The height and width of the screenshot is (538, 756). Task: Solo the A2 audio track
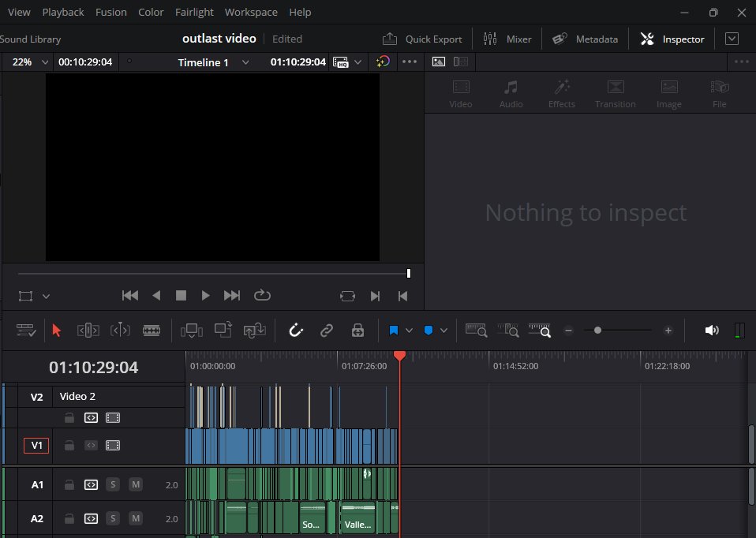pos(113,518)
